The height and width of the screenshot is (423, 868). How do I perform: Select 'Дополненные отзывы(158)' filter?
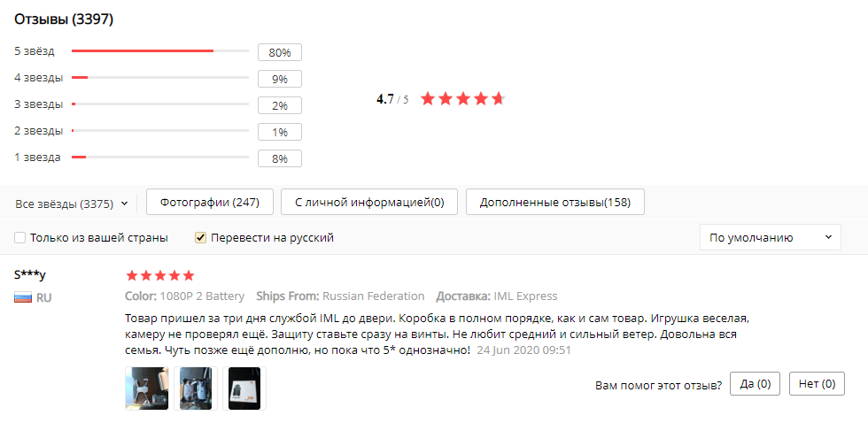click(554, 203)
